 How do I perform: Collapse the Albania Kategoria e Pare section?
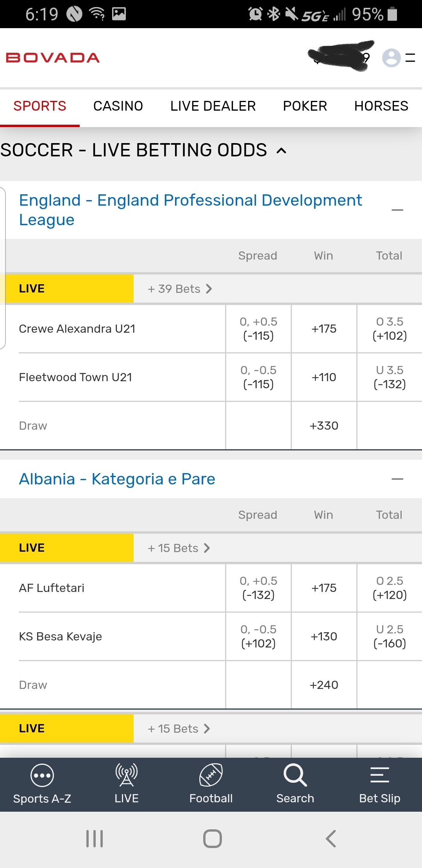tap(397, 479)
